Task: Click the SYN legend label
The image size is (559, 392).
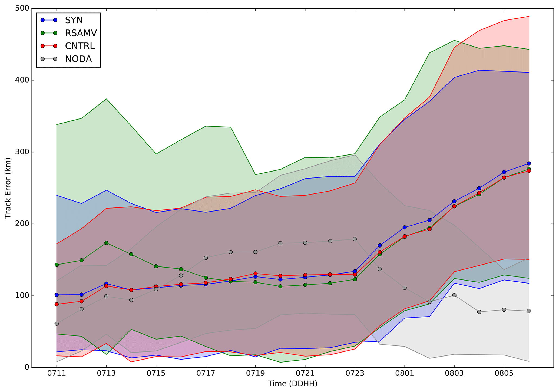Action: point(74,20)
